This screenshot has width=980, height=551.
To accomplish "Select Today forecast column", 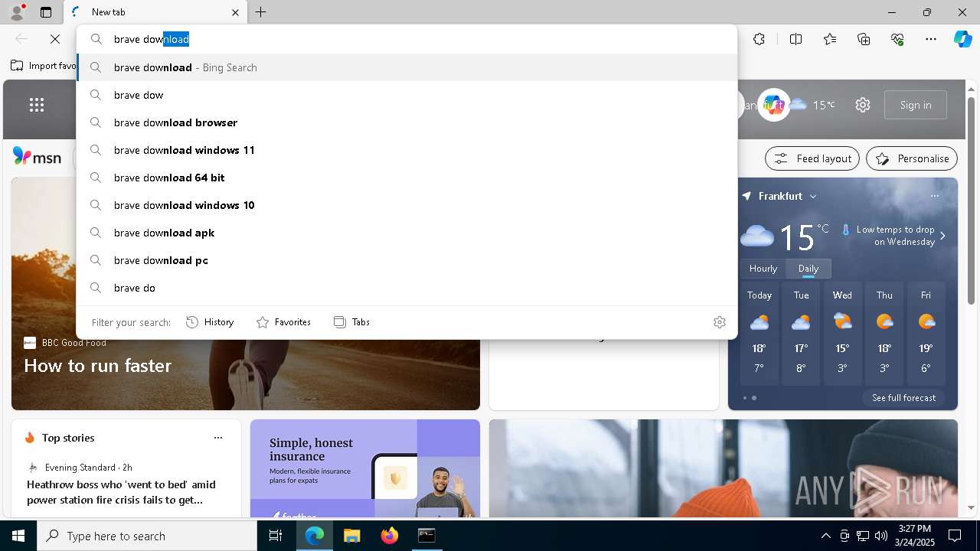I will click(x=759, y=334).
